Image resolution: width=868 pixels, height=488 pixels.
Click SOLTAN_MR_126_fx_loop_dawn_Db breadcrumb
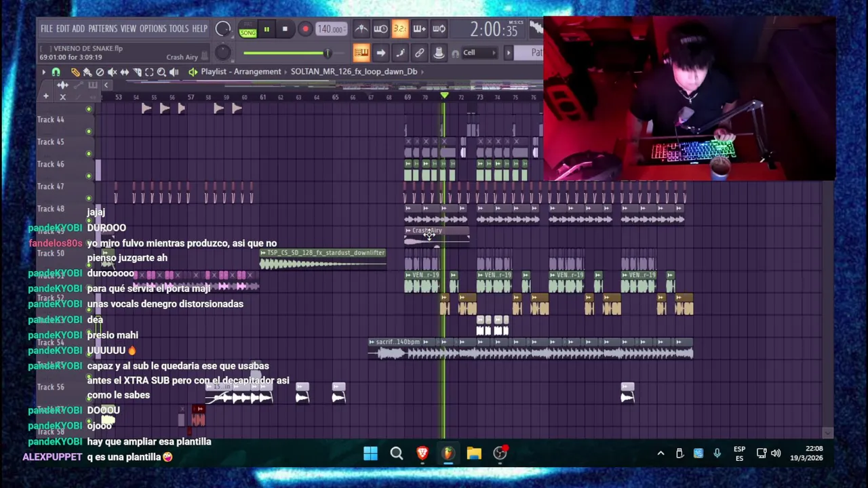tap(354, 71)
